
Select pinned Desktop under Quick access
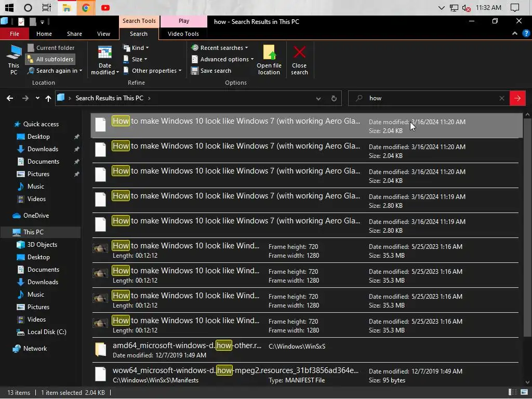point(38,137)
